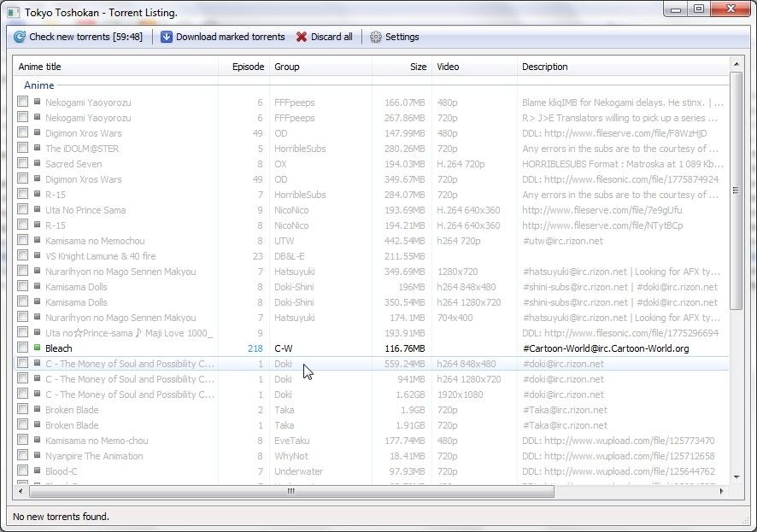Click vertical scrollbar down arrow

point(736,477)
